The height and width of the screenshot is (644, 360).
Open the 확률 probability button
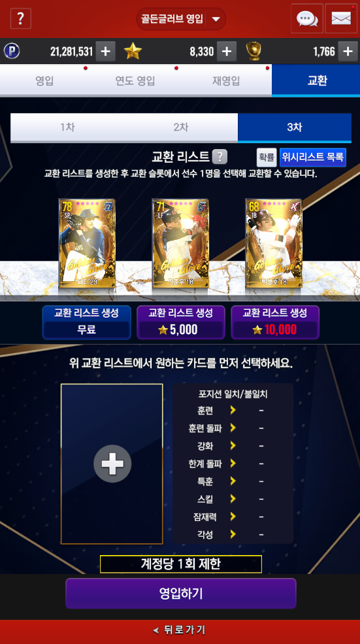[x=267, y=158]
